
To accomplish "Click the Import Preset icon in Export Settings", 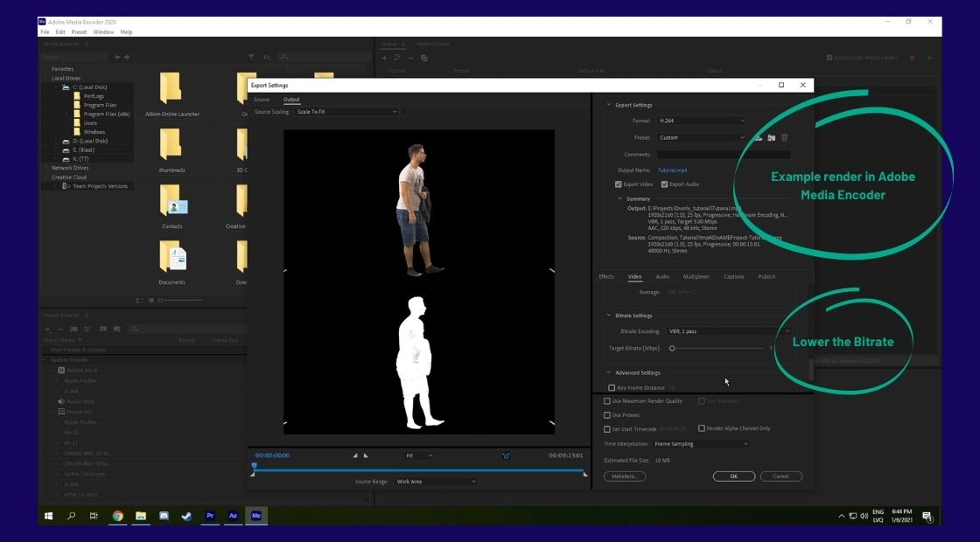I will click(771, 138).
